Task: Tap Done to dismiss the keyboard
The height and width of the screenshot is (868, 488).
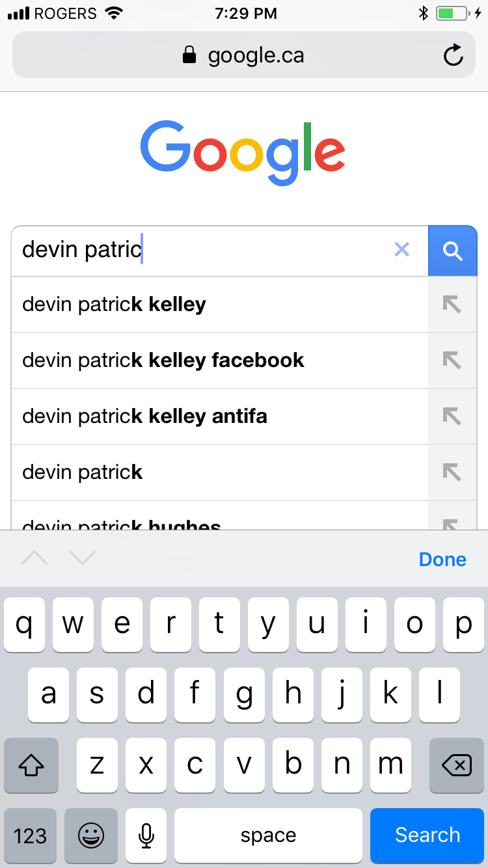Action: click(442, 558)
